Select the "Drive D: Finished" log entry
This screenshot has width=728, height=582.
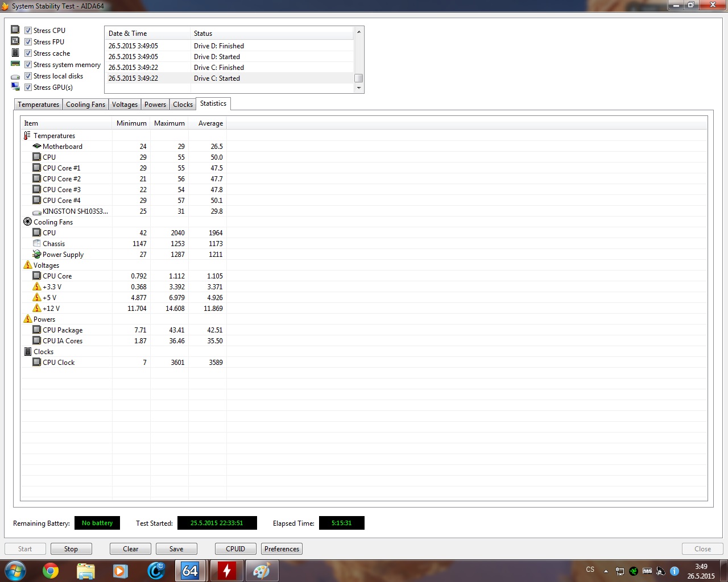[229, 46]
